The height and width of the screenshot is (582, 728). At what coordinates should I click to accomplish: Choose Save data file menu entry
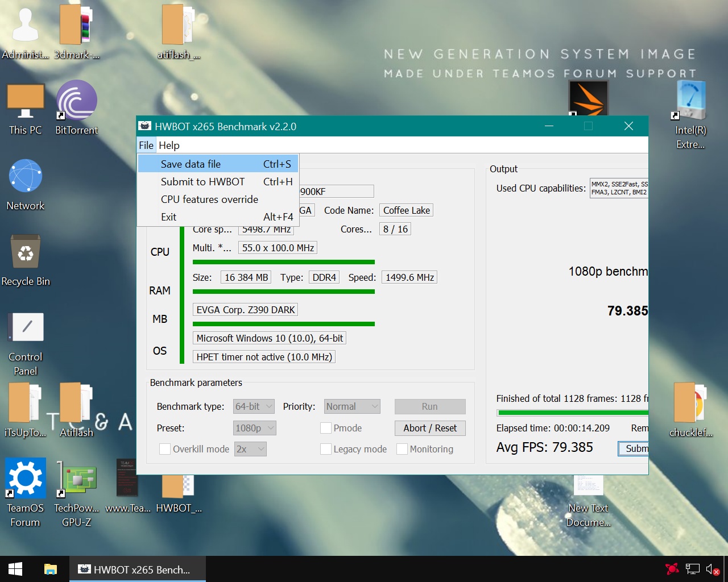click(218, 164)
